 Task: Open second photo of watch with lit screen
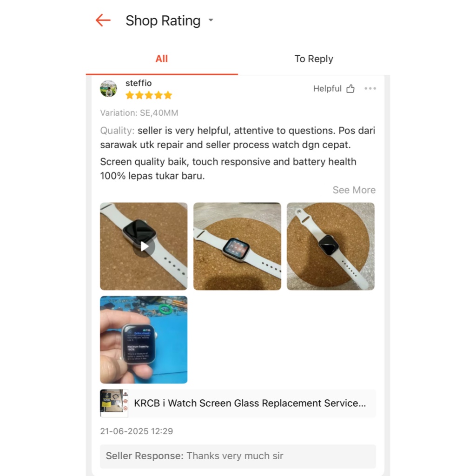[237, 246]
